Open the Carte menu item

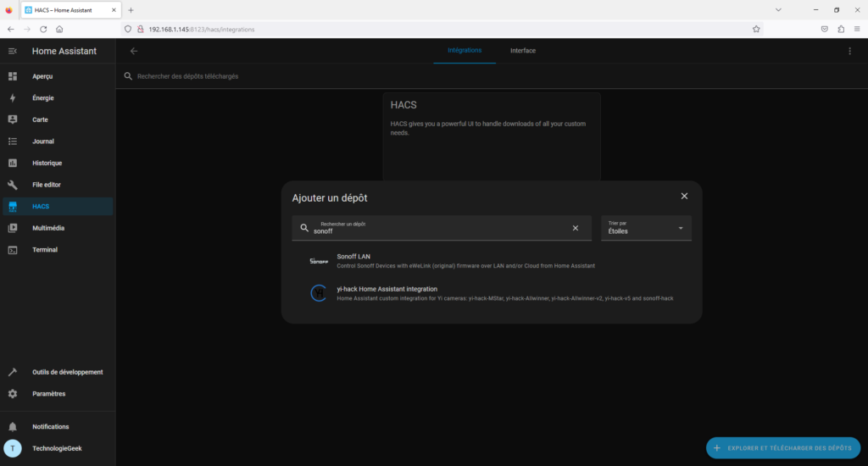point(58,119)
